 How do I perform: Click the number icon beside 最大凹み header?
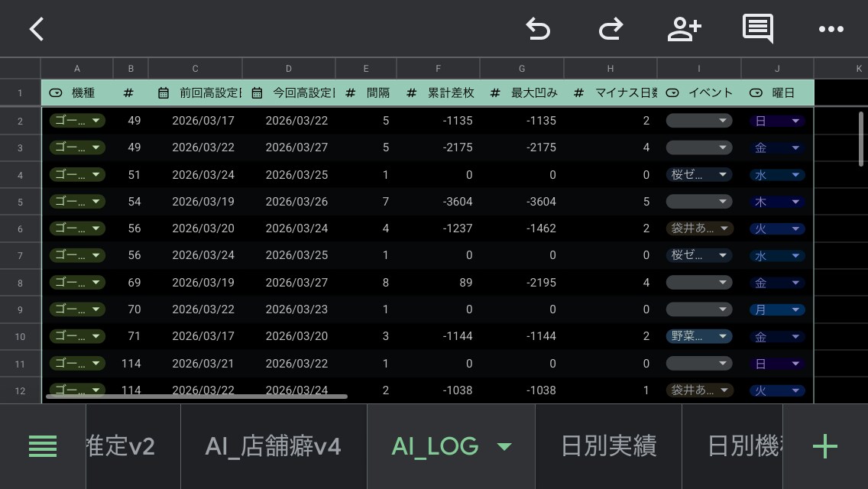click(x=495, y=93)
